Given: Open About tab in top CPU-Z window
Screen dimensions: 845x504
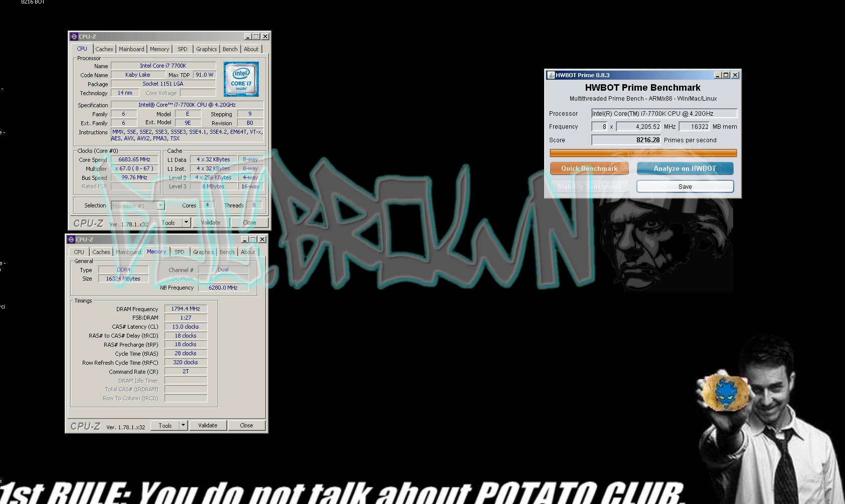Looking at the screenshot, I should coord(251,49).
